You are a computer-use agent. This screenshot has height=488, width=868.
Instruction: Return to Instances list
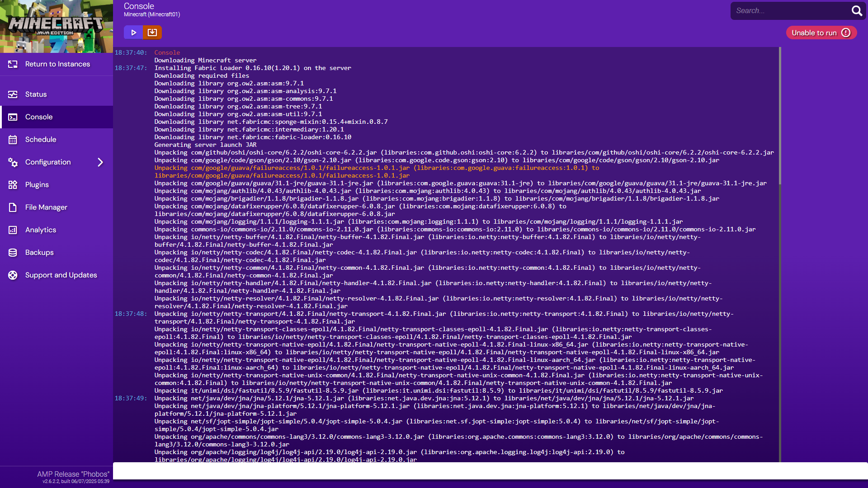click(x=57, y=64)
